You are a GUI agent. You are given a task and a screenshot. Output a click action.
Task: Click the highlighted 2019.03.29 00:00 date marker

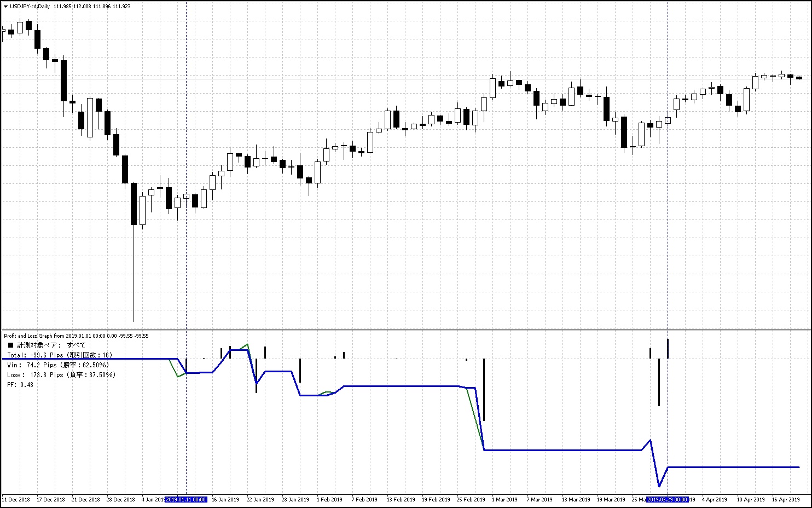667,499
